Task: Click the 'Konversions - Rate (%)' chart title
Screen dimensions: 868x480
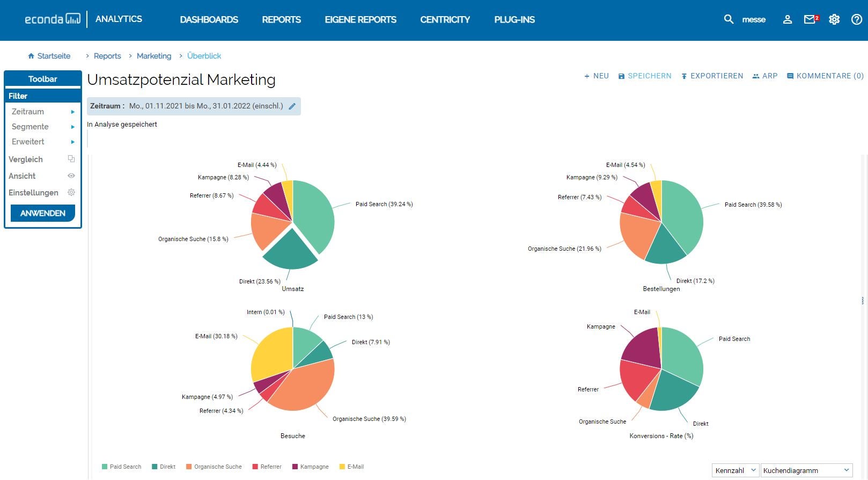Action: [661, 436]
